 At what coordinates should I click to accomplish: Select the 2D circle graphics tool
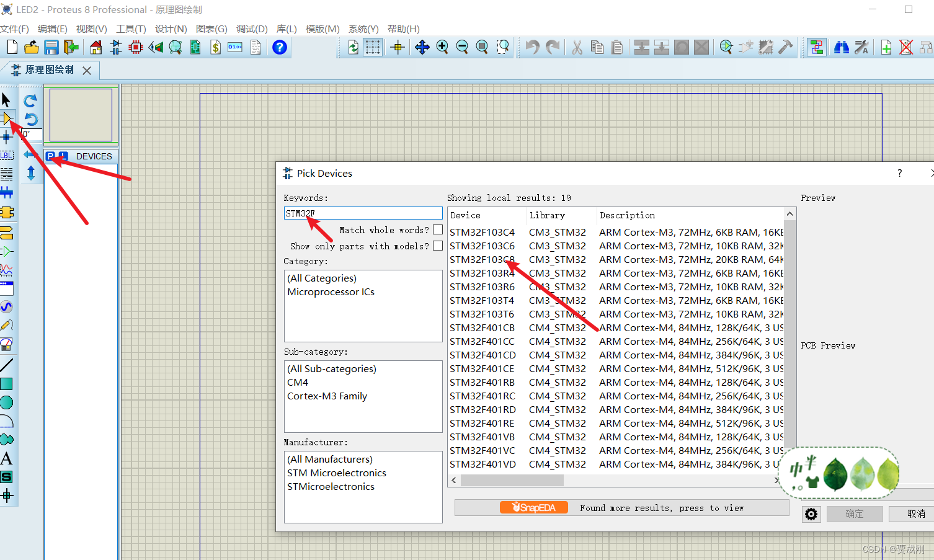click(6, 402)
